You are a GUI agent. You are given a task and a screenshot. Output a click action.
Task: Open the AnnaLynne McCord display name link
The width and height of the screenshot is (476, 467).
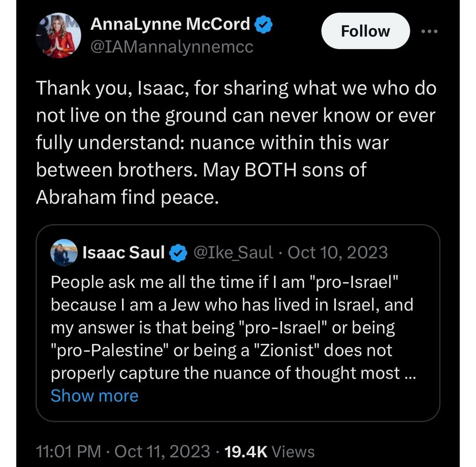coord(170,25)
